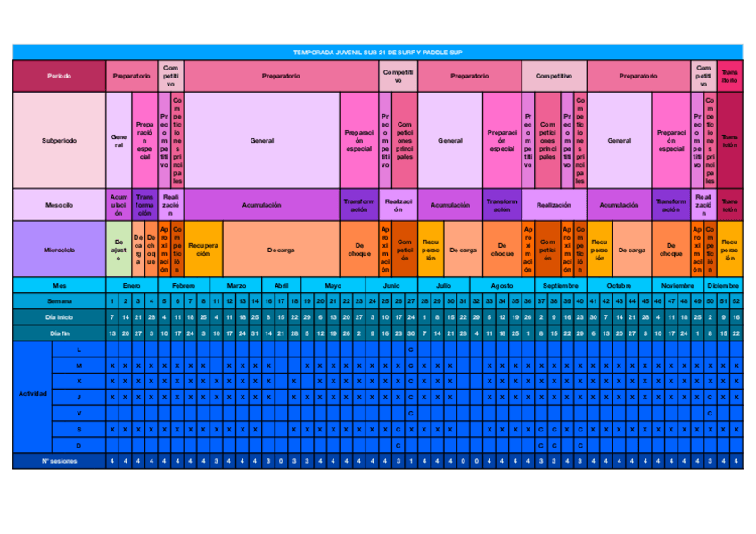
Task: Click the Semana row header
Action: tap(60, 301)
